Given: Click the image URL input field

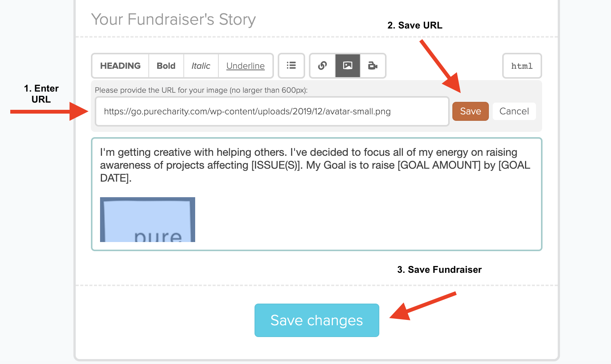Looking at the screenshot, I should [x=272, y=111].
